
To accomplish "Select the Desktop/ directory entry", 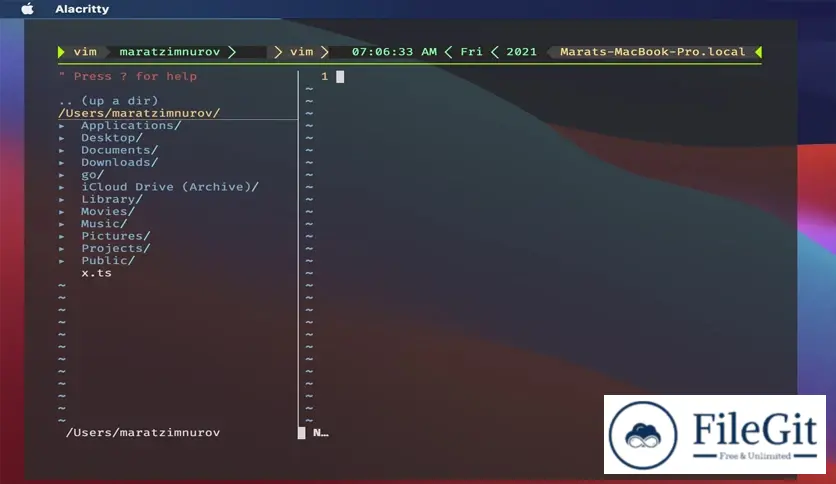I will pos(112,138).
